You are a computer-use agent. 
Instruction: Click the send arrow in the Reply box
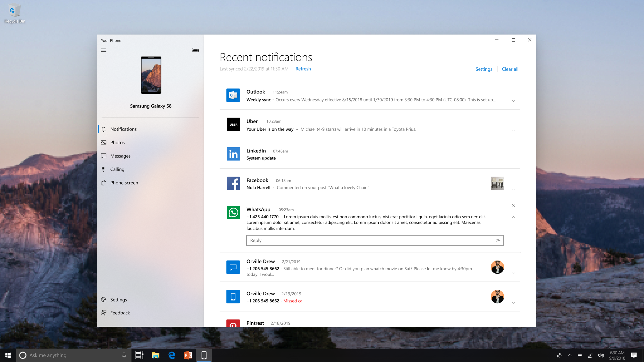pyautogui.click(x=498, y=240)
